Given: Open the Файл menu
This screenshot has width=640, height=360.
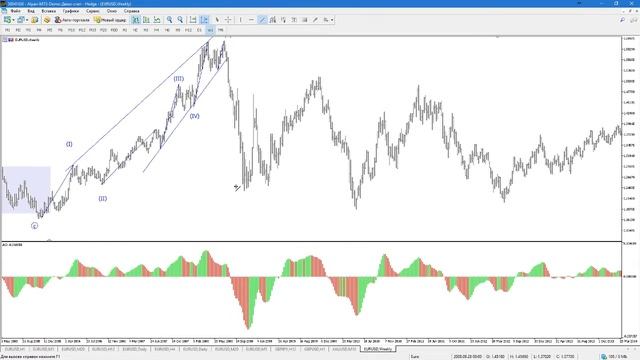Looking at the screenshot, I should pyautogui.click(x=16, y=11).
